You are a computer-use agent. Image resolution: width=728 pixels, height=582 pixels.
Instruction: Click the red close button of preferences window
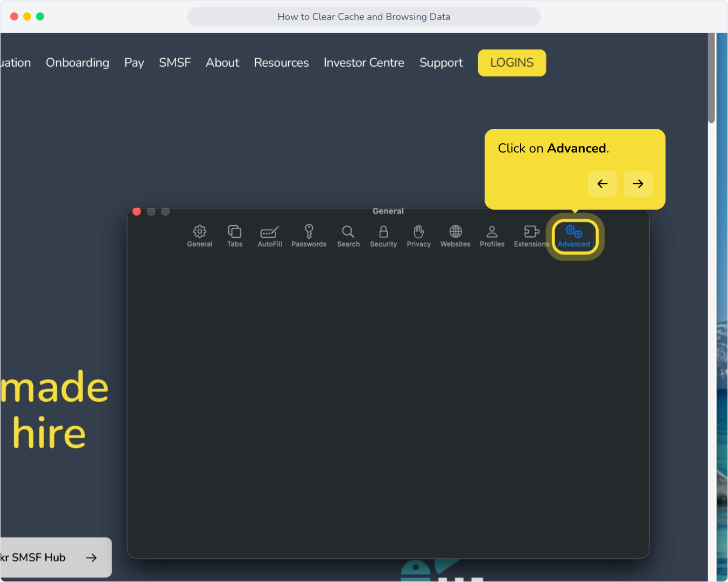point(137,211)
